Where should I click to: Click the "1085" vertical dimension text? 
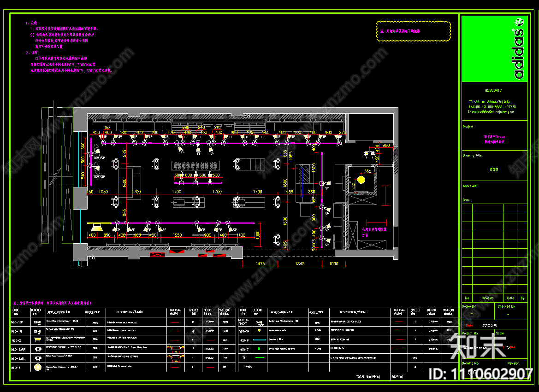coord(291,156)
